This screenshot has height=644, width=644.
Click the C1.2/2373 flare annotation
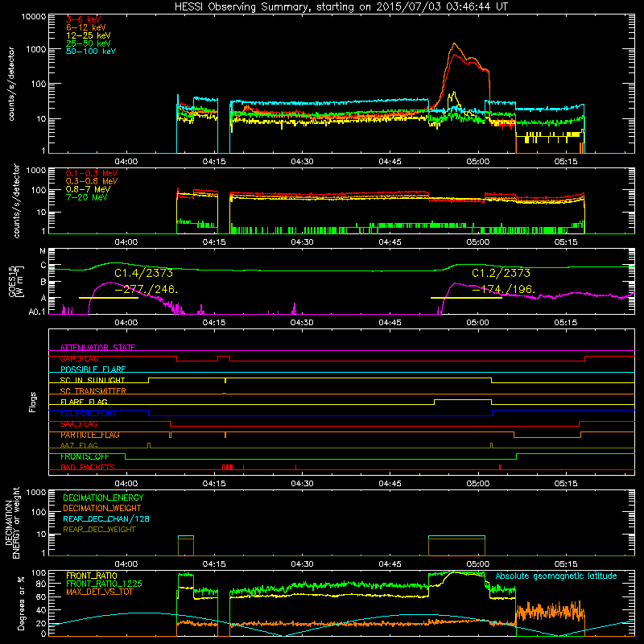501,273
